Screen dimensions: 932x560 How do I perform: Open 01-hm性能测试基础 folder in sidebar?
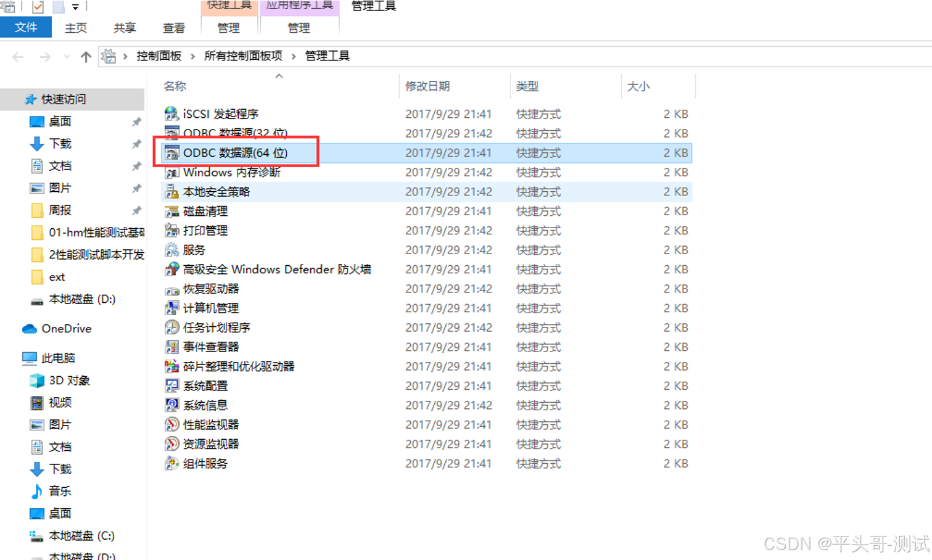[97, 233]
